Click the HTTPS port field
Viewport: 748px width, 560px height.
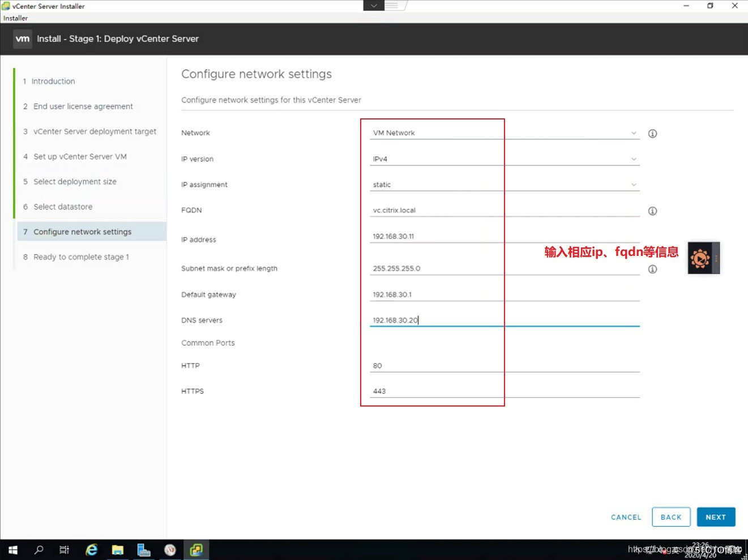click(505, 391)
